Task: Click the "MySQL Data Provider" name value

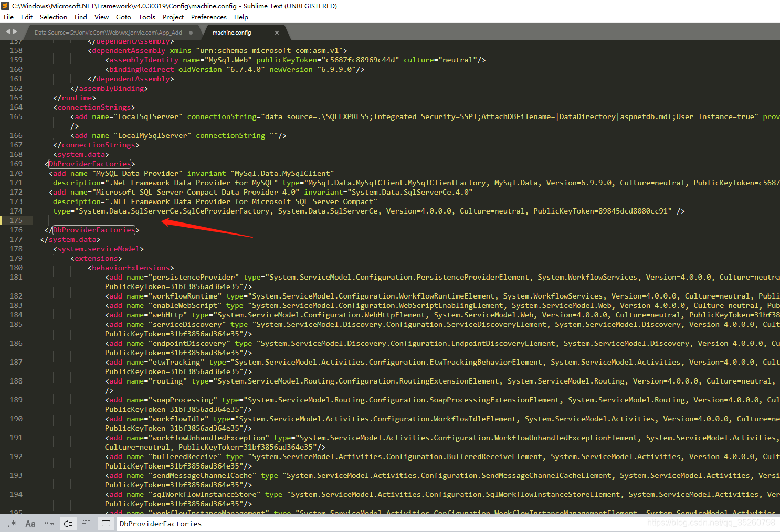Action: tap(138, 173)
